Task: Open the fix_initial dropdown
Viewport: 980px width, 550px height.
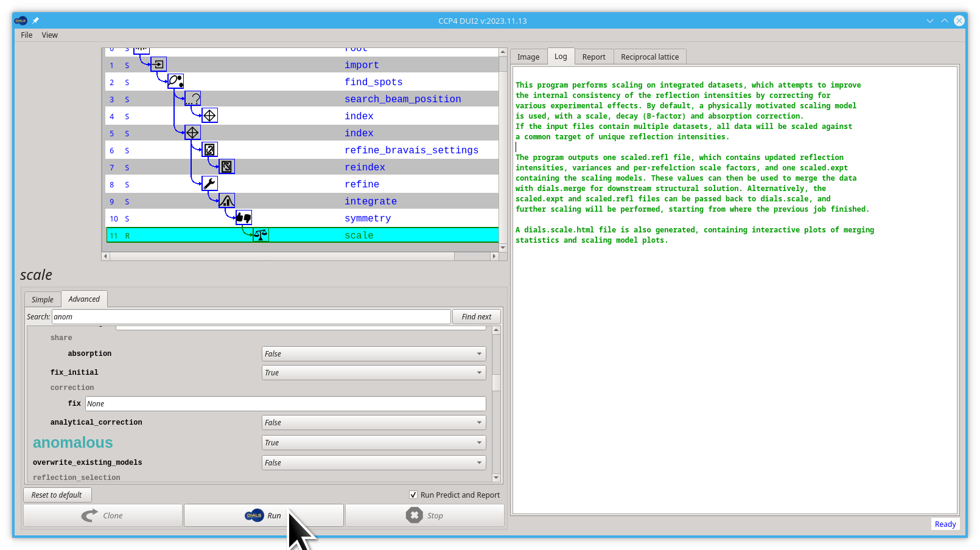Action: tap(374, 372)
